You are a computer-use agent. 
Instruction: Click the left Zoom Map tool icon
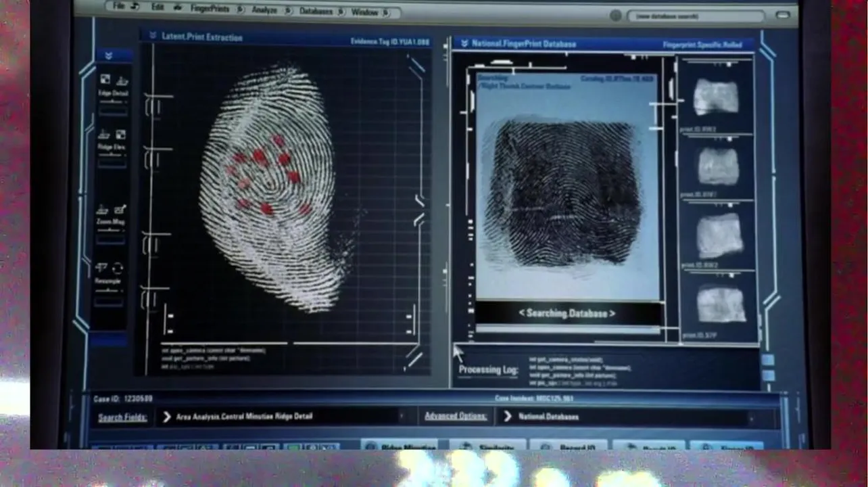click(103, 210)
